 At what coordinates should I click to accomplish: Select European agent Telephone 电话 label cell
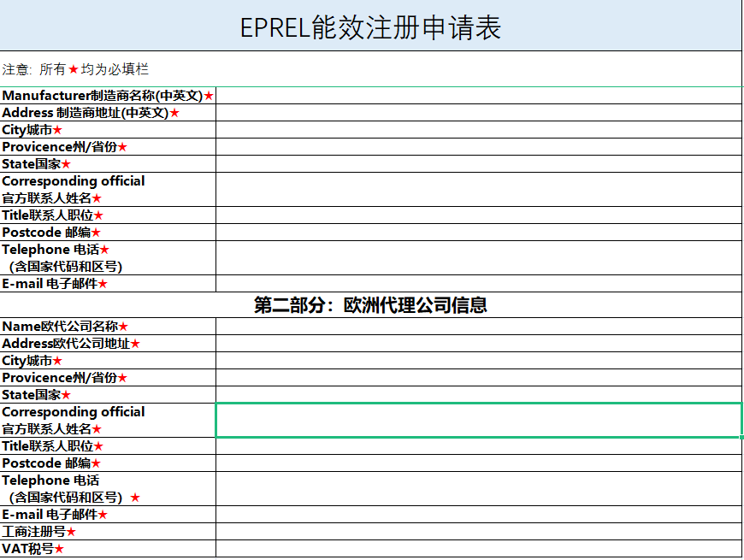point(108,488)
